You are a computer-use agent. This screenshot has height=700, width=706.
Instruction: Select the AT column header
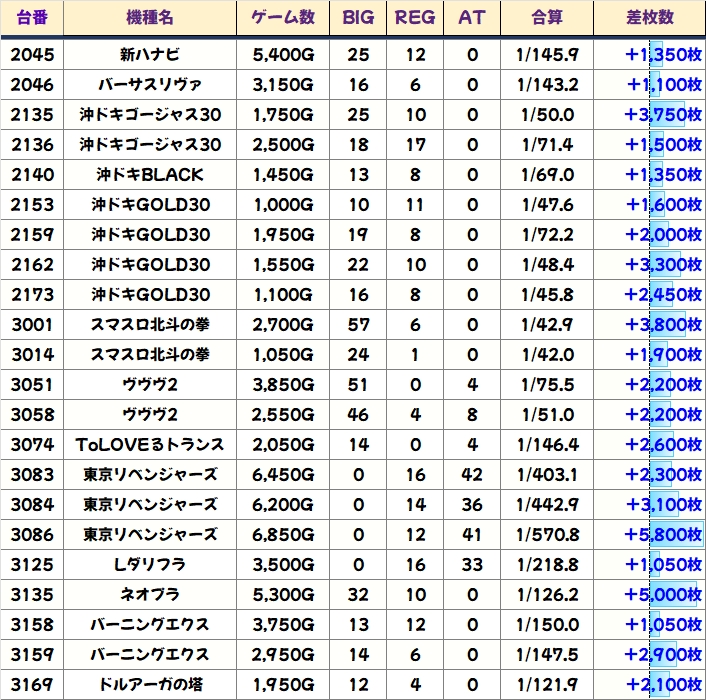471,18
